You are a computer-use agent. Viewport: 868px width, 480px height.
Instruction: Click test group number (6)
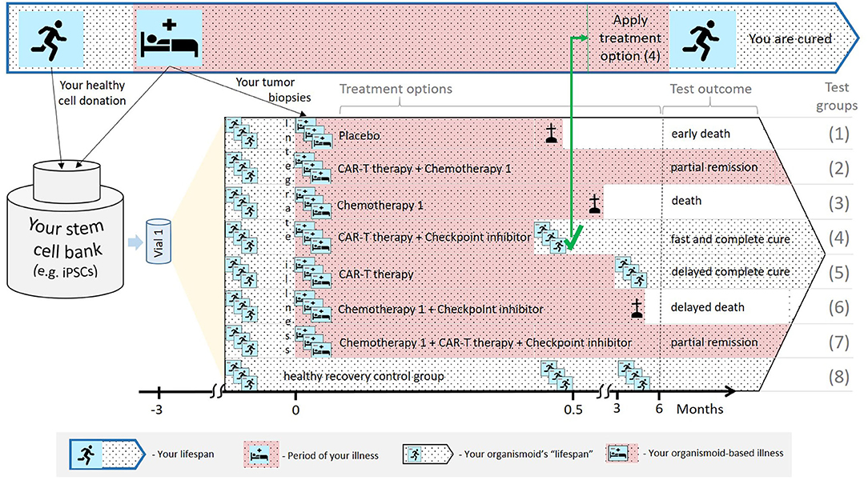[x=838, y=307]
